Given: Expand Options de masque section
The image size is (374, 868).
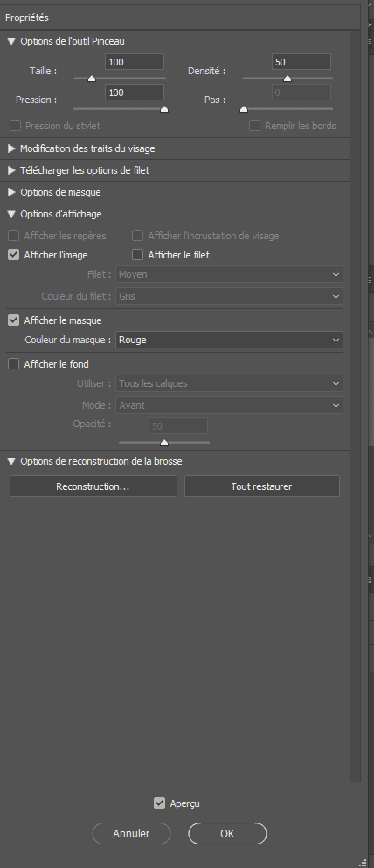Looking at the screenshot, I should click(x=11, y=192).
